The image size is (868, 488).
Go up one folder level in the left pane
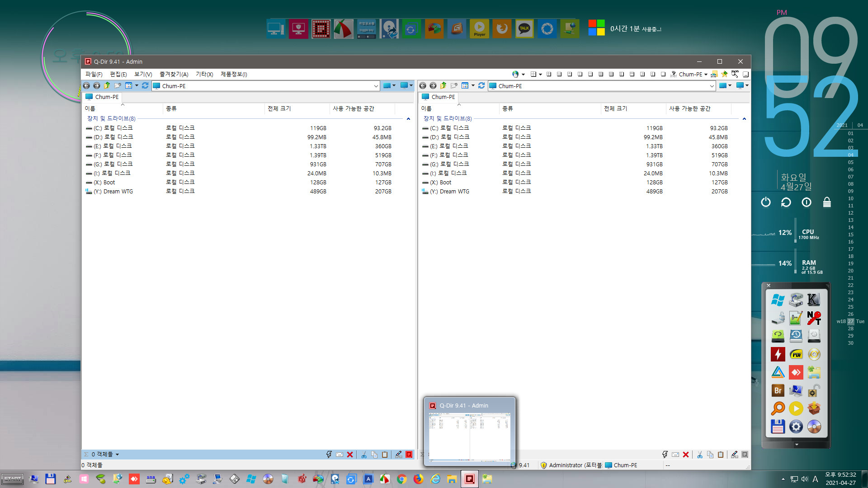click(107, 86)
